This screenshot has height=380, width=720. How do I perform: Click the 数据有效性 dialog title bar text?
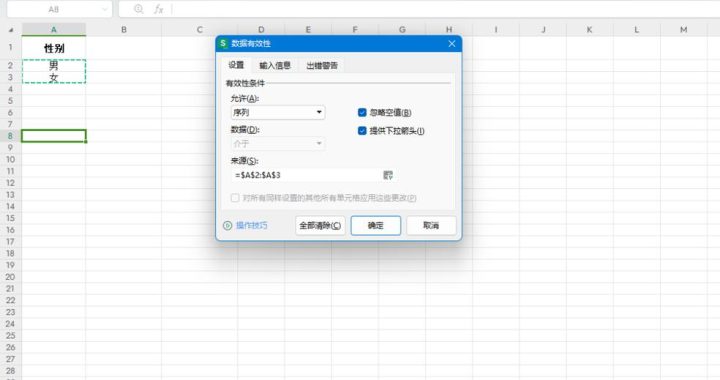tap(251, 44)
